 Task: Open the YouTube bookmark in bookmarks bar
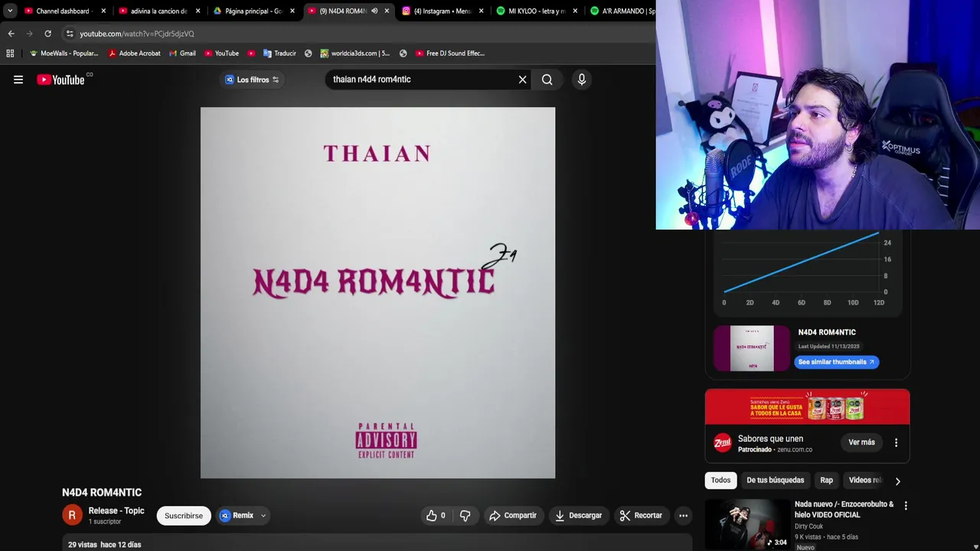(x=221, y=54)
